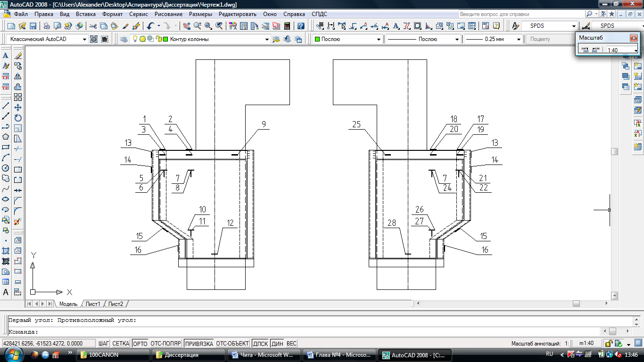Select the Mirror modify tool

pyautogui.click(x=18, y=76)
